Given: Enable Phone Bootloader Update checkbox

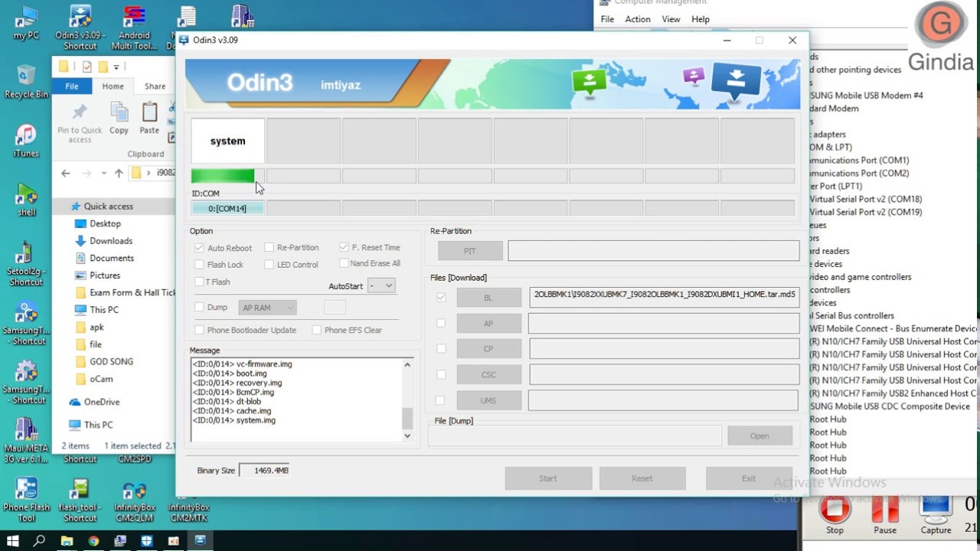Looking at the screenshot, I should pyautogui.click(x=199, y=330).
